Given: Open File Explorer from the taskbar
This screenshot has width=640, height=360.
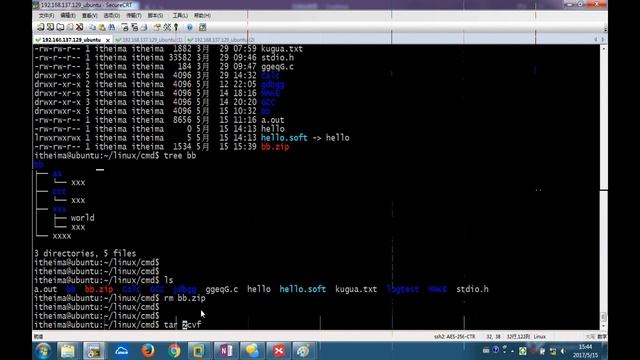Looking at the screenshot, I should tap(68, 351).
